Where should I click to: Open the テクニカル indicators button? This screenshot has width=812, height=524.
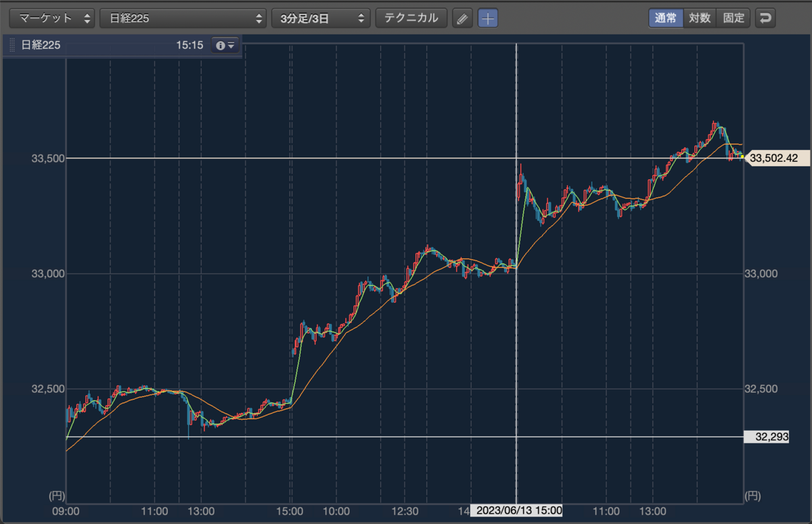point(411,18)
